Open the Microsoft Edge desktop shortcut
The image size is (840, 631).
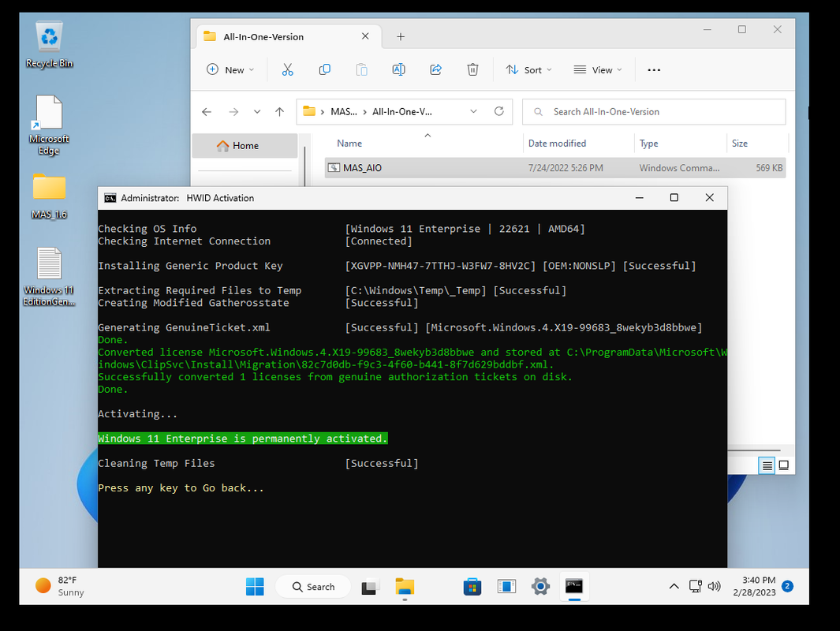click(x=49, y=125)
